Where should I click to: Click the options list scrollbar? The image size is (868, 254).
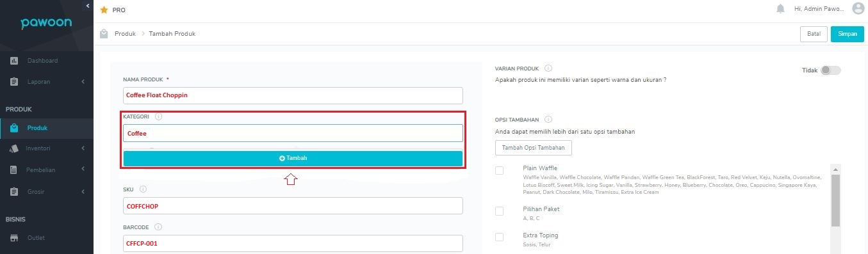(835, 200)
